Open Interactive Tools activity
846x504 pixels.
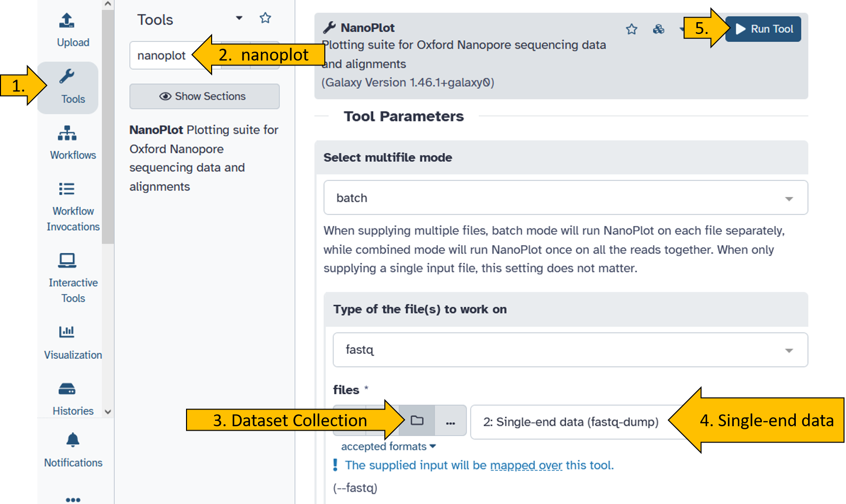[73, 278]
